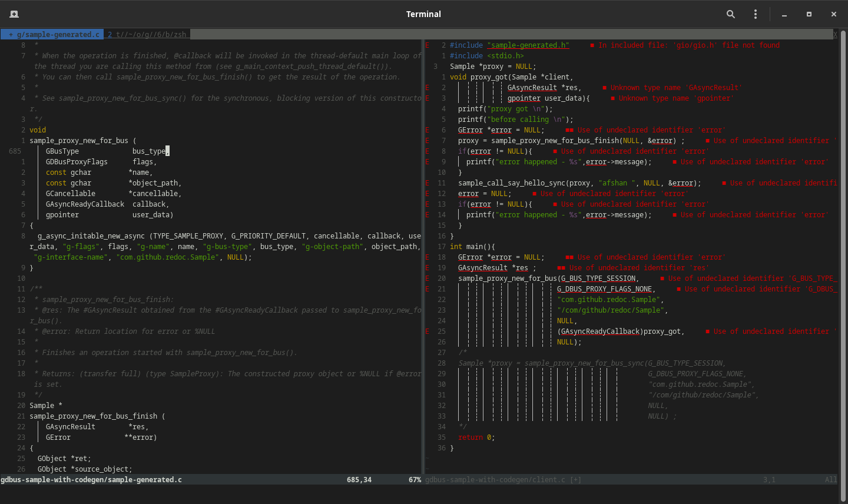Open a new terminal tab
Viewport: 848px width, 504px height.
(14, 14)
